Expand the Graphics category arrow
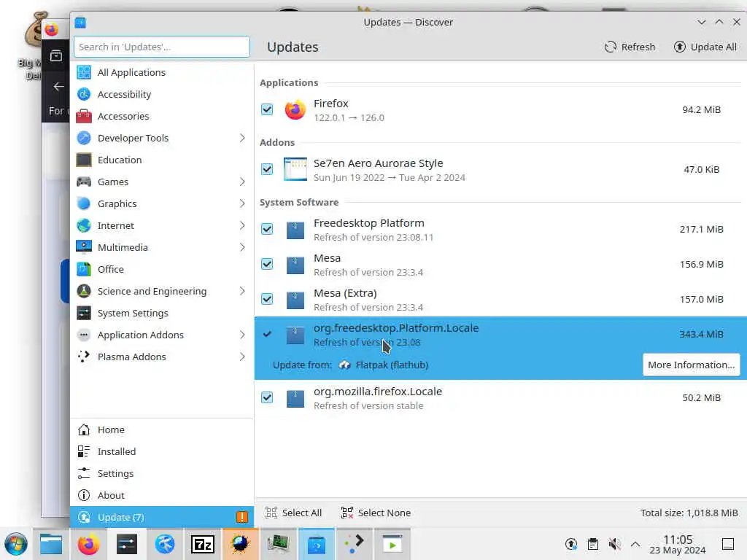747x560 pixels. click(x=242, y=204)
